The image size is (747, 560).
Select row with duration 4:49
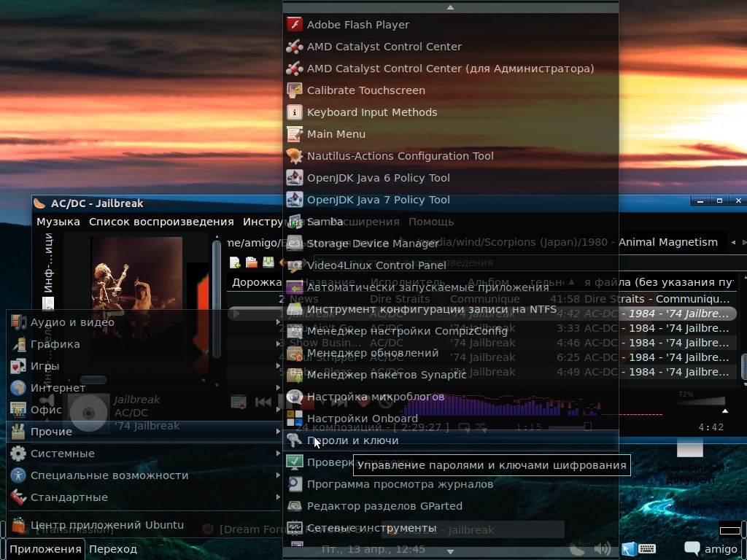point(481,373)
